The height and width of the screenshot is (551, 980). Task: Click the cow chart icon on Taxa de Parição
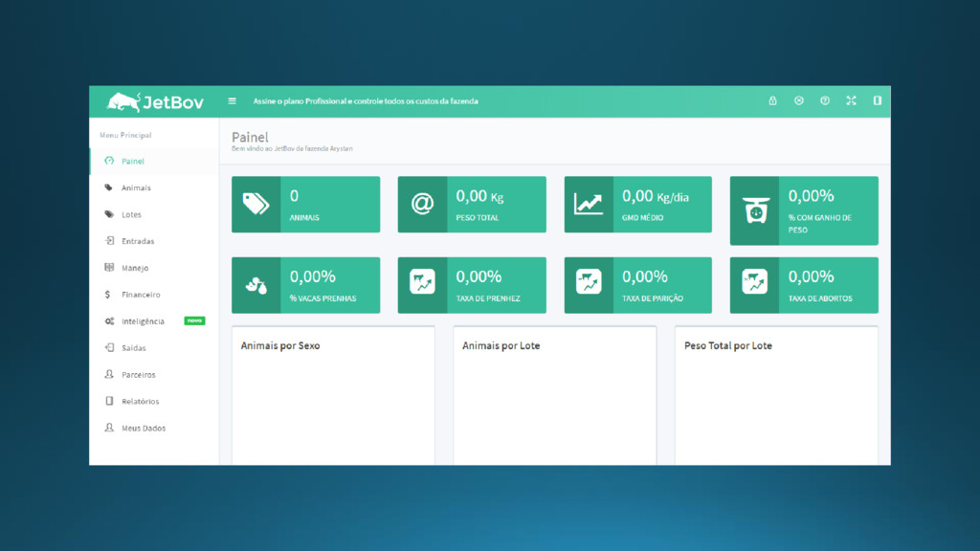click(x=589, y=282)
